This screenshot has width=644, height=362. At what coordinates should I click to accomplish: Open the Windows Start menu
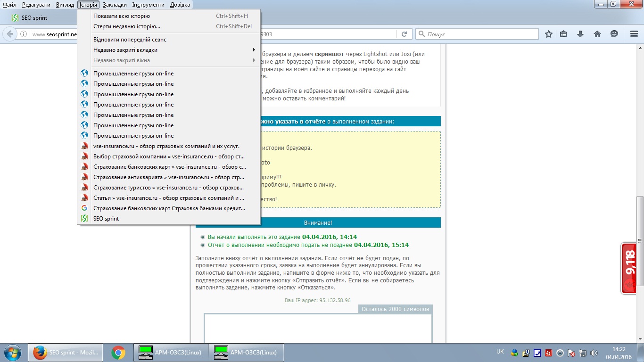click(13, 353)
